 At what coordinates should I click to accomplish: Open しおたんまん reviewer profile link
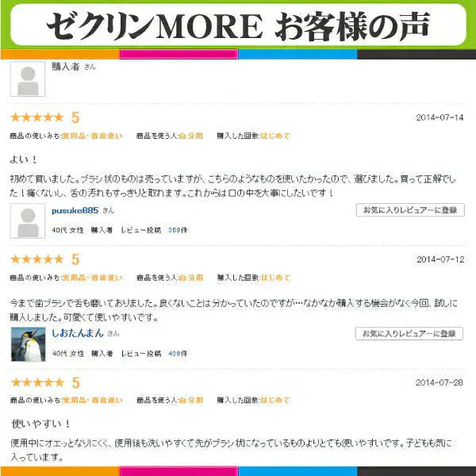coord(78,333)
